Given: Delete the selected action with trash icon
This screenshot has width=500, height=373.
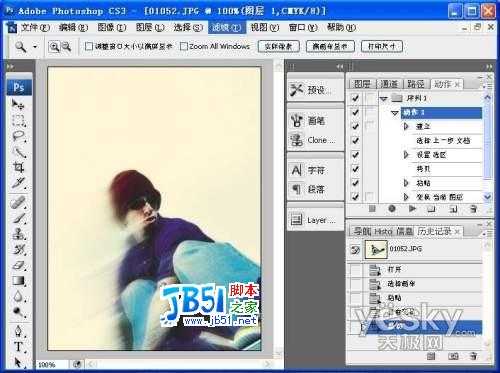Looking at the screenshot, I should (473, 209).
